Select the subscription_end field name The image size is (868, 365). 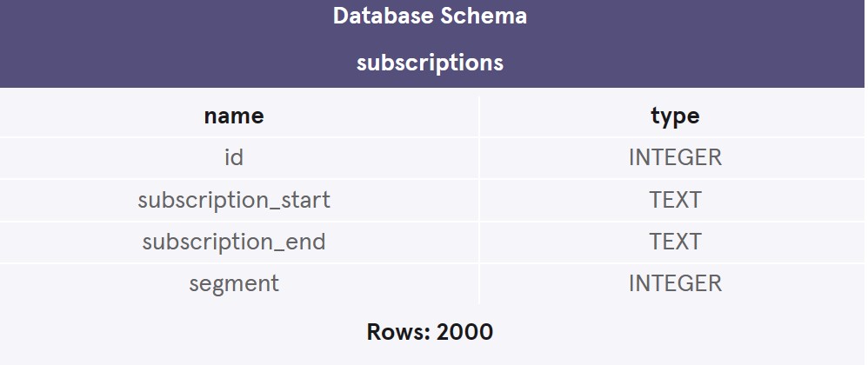point(233,241)
